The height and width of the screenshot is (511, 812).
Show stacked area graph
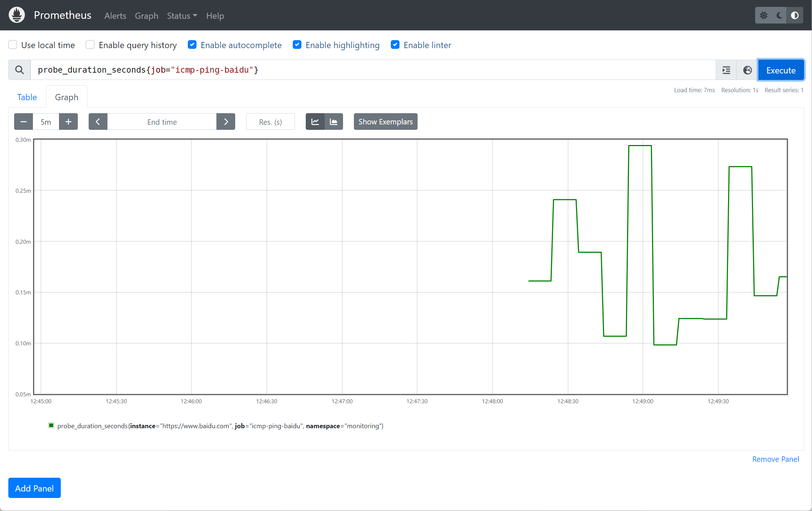coord(334,122)
